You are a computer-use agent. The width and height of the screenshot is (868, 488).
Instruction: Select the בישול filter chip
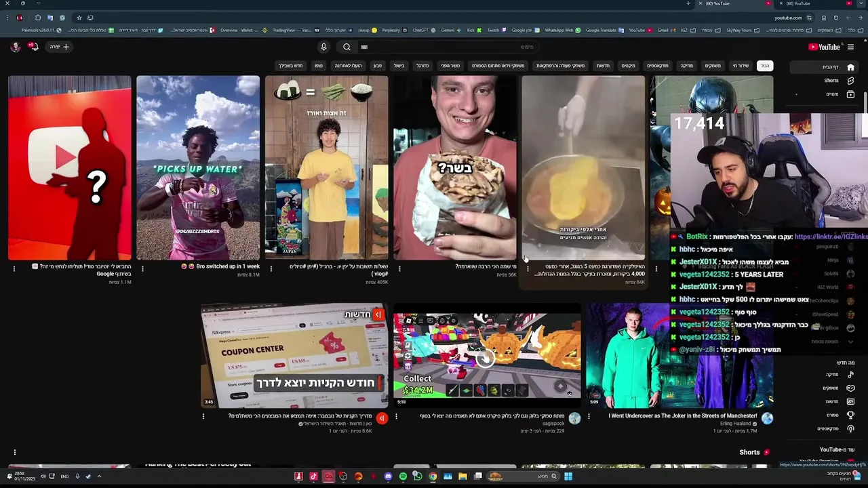pos(399,66)
